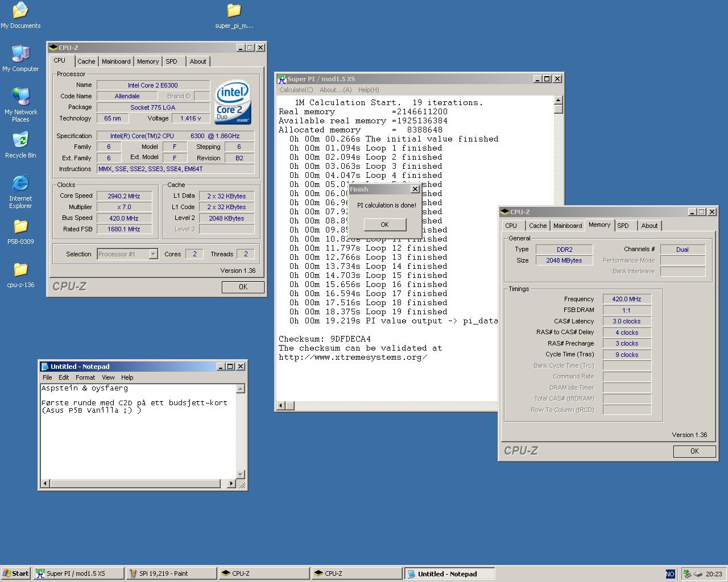This screenshot has width=728, height=582.
Task: Open the Cache tab in CPU-Z CPU window
Action: point(86,61)
